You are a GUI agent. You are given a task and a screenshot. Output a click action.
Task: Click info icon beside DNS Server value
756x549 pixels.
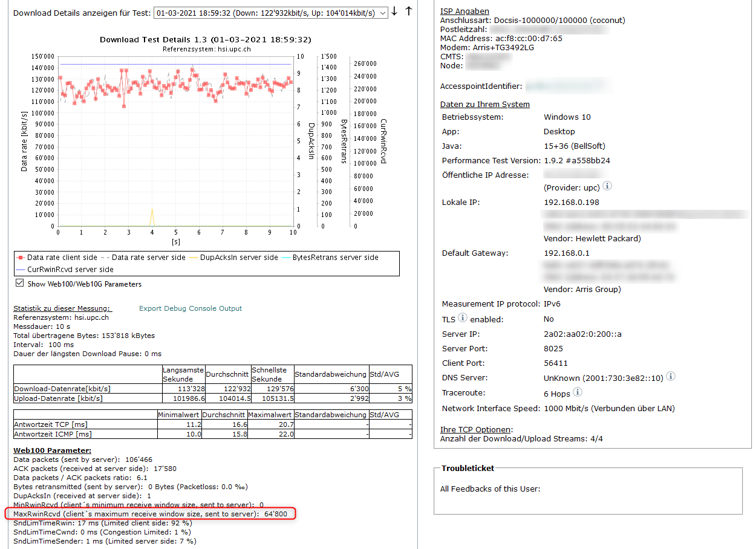[671, 377]
